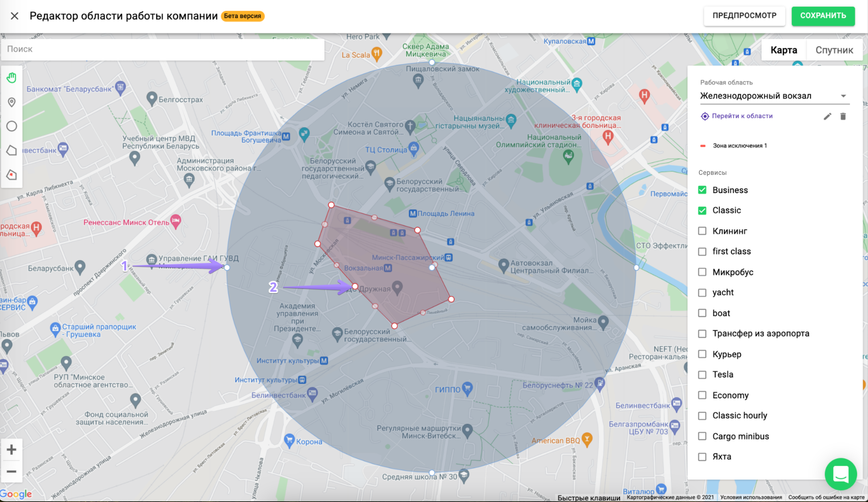
Task: Zoom in the map with plus
Action: (x=11, y=449)
